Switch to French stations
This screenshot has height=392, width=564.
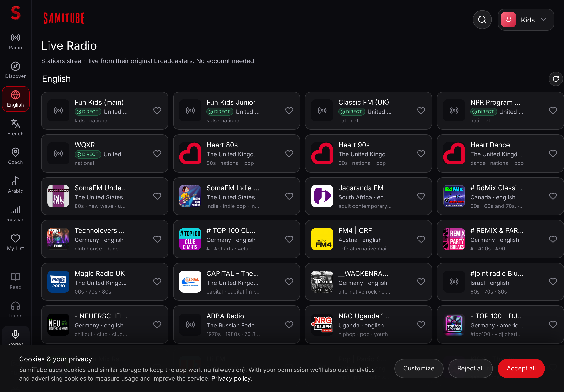click(16, 128)
